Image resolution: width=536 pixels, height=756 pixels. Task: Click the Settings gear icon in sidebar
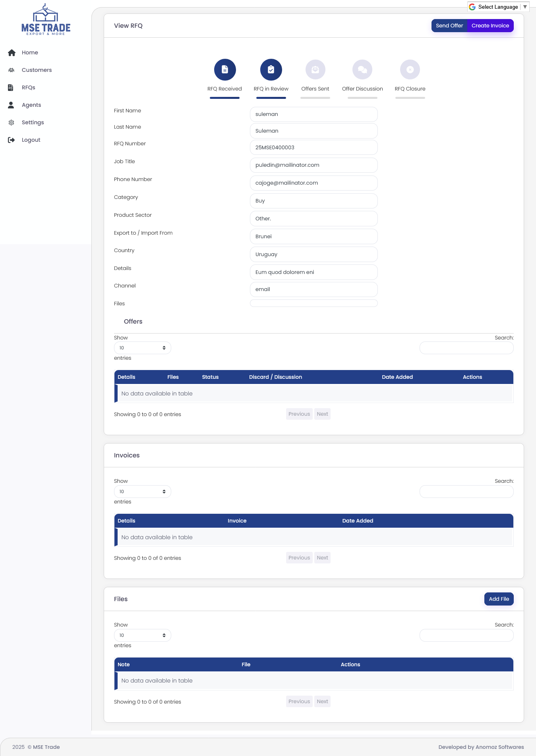click(x=12, y=123)
